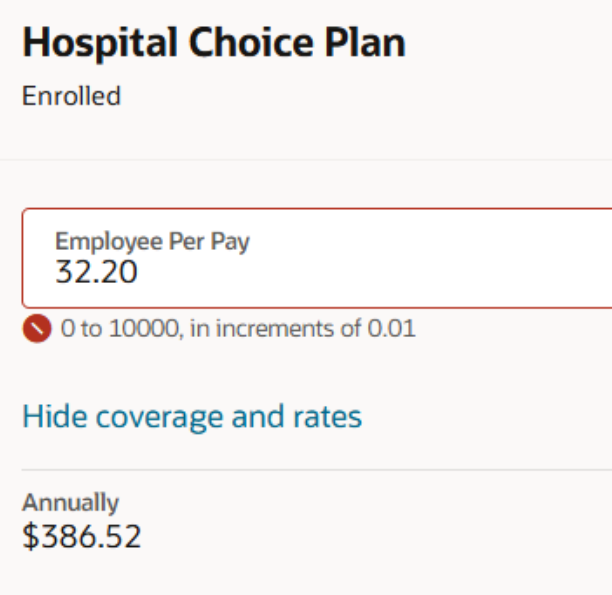Click empty space right of 32.20 in field
This screenshot has width=612, height=595.
(x=371, y=272)
